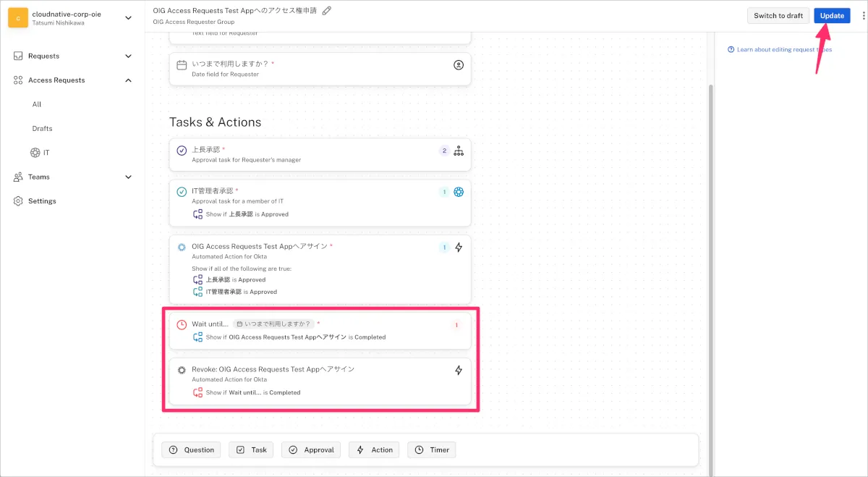868x477 pixels.
Task: Click the IT team lifebuoy icon
Action: (x=35, y=153)
